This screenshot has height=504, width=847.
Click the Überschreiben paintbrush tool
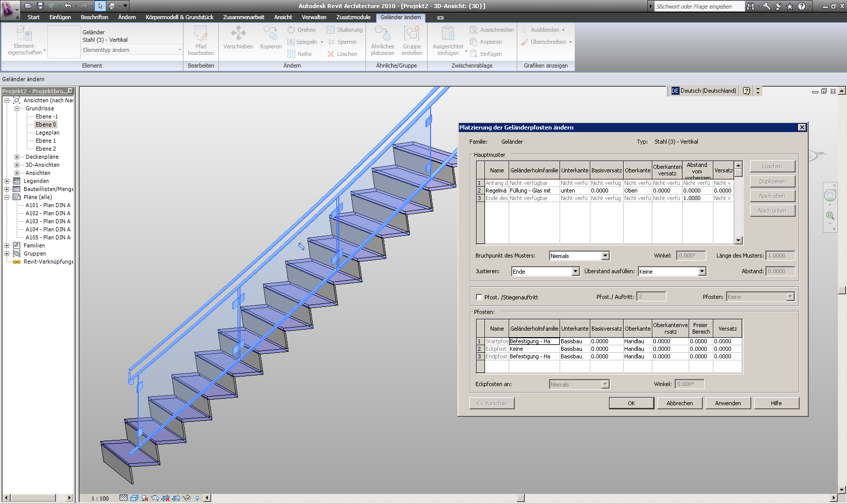tap(547, 42)
